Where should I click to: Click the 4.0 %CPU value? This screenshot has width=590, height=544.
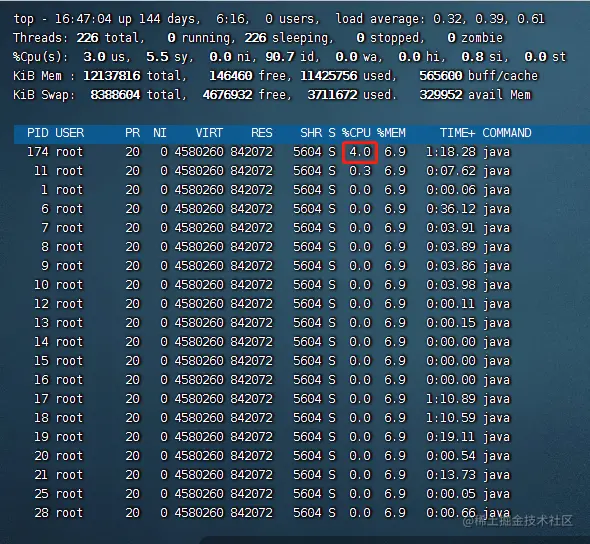(360, 152)
